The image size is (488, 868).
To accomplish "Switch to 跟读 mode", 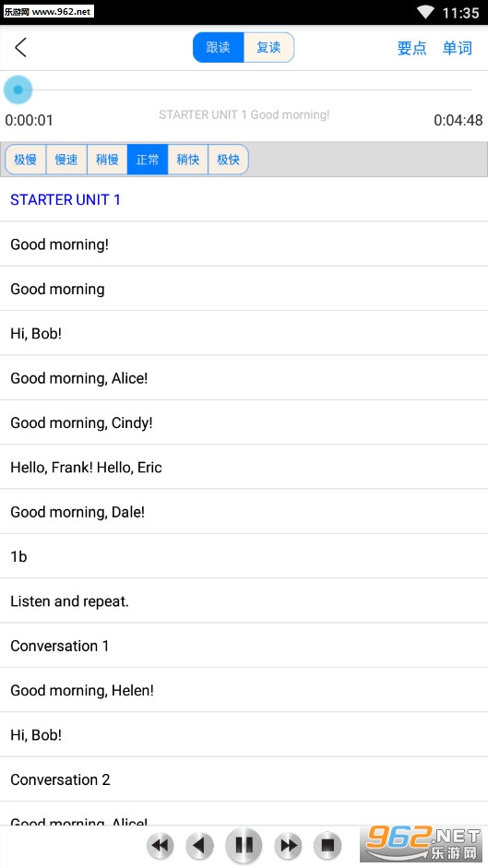I will click(x=219, y=48).
